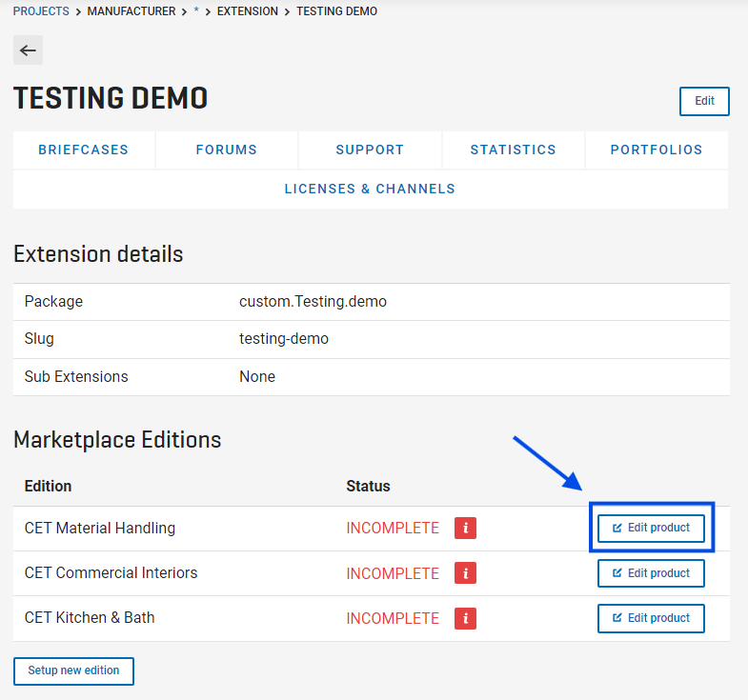Edit product for CET Kitchen & Bath
The image size is (748, 700).
651,618
